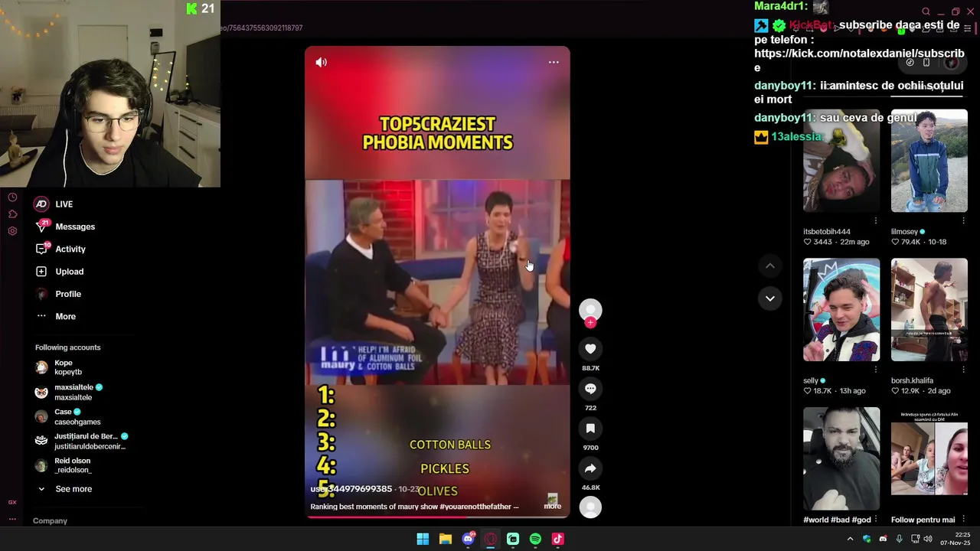Click the video progress bar at bottom
Viewport: 980px width, 551px height.
click(x=437, y=517)
